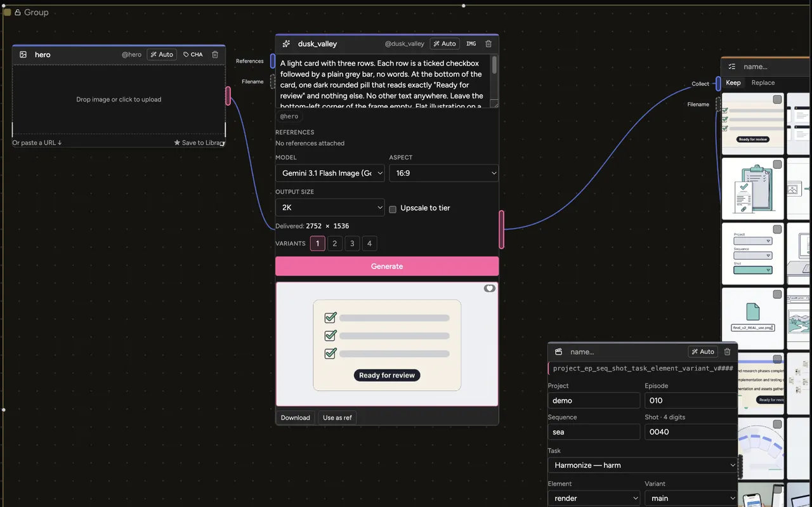Click the References input port

click(273, 61)
